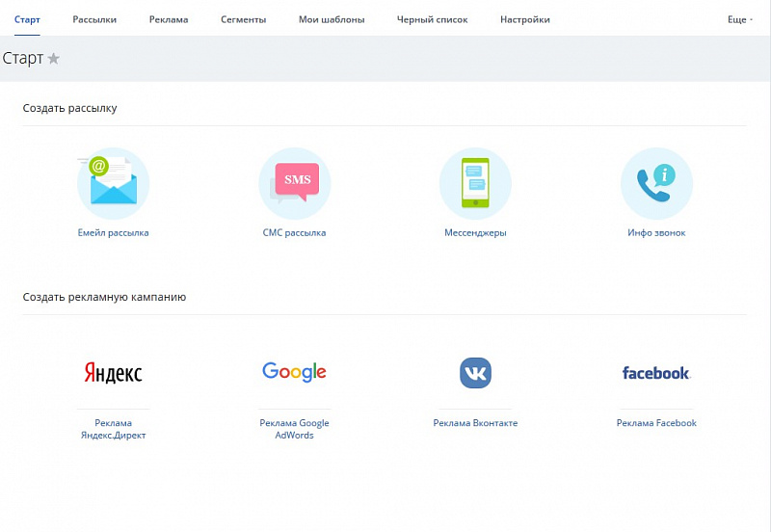Open the Реклама tab
Screen dimensions: 771x532
click(x=169, y=19)
